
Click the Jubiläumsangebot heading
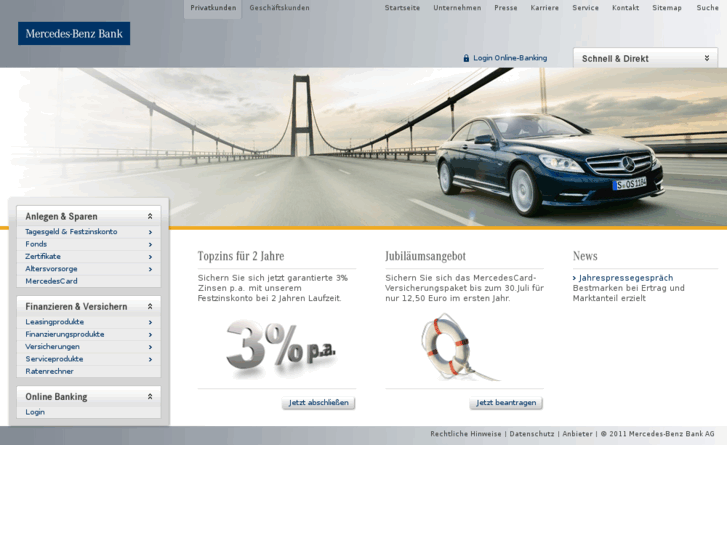[x=425, y=256]
